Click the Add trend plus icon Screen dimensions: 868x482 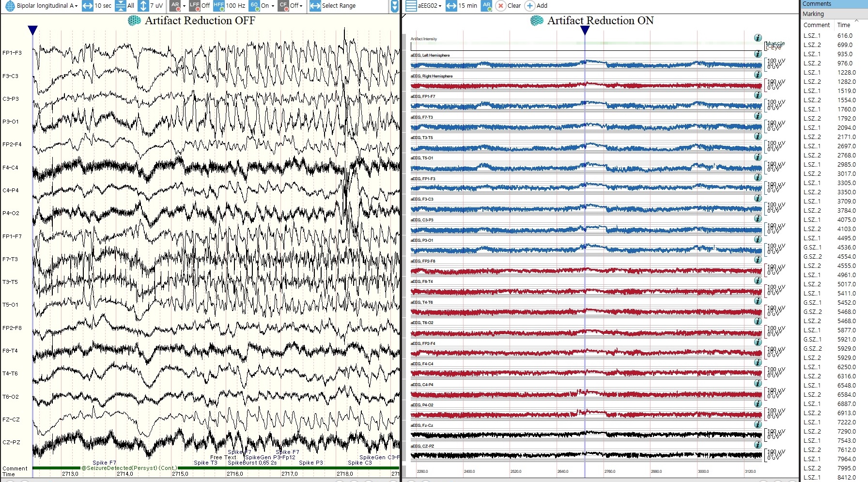(x=530, y=6)
